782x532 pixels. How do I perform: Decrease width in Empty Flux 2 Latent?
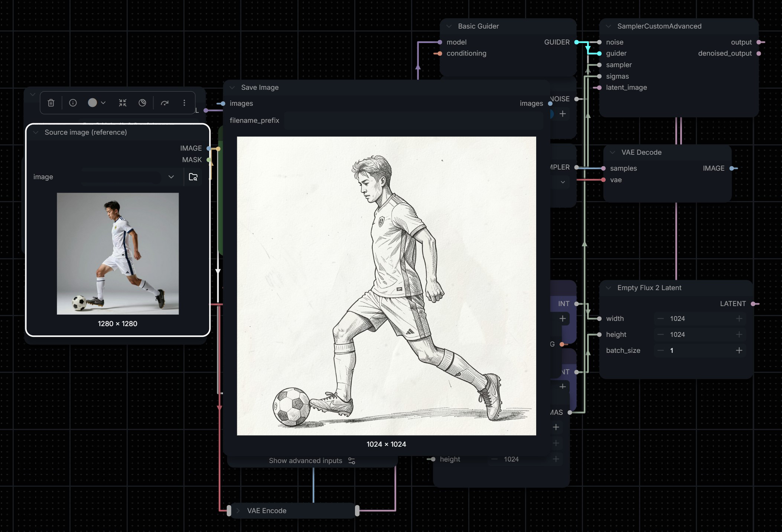click(661, 319)
